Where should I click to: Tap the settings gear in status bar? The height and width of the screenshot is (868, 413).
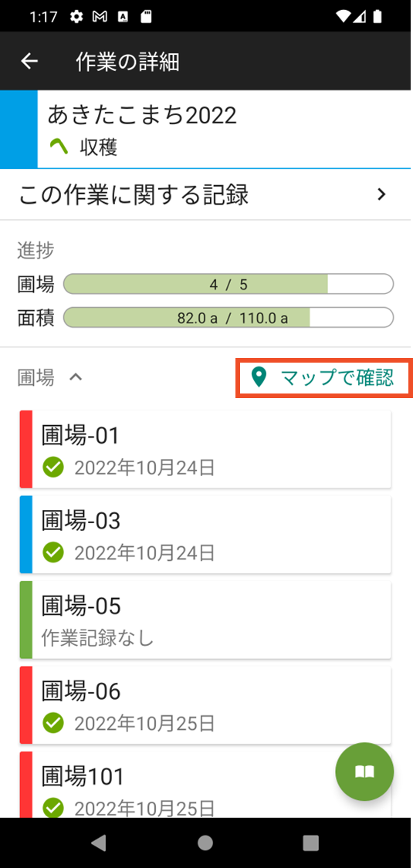click(76, 17)
